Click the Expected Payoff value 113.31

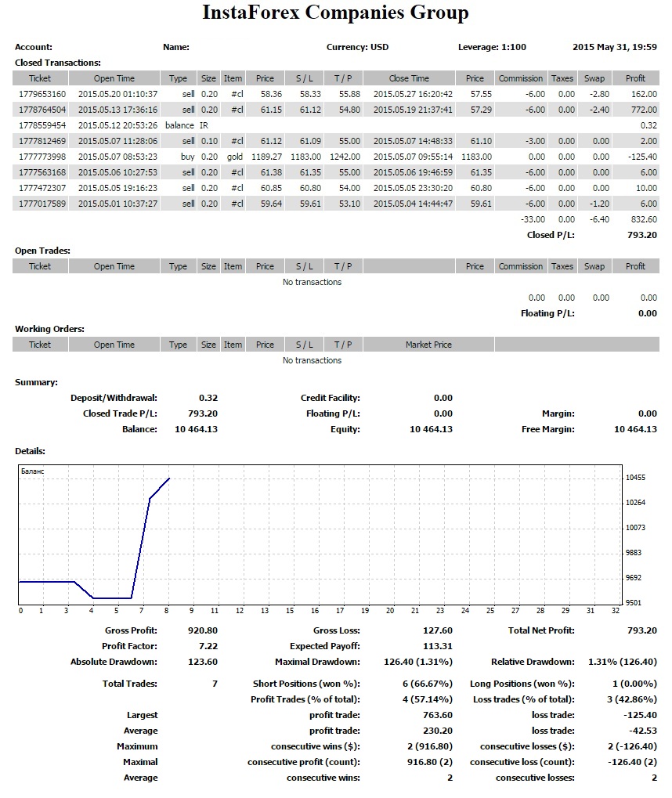[x=437, y=646]
